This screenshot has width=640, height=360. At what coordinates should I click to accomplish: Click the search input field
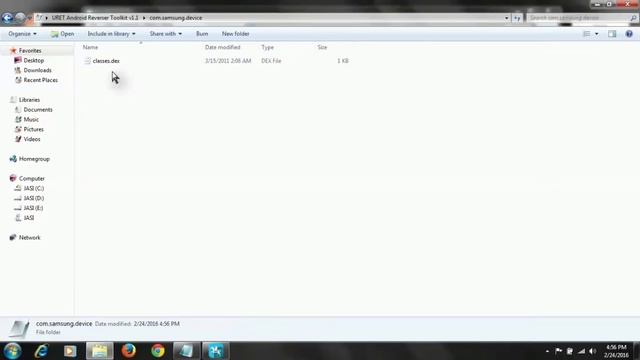pos(578,18)
